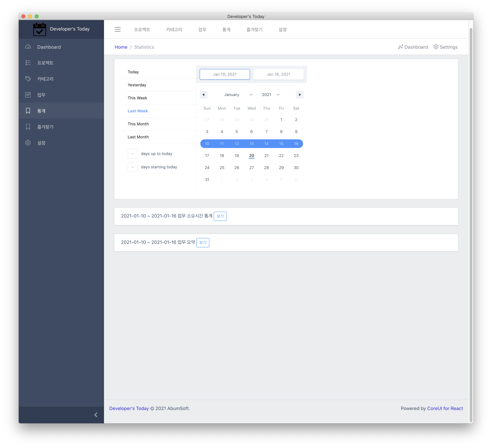Image resolution: width=492 pixels, height=448 pixels.
Task: Click the days up to today input
Action: pos(132,154)
